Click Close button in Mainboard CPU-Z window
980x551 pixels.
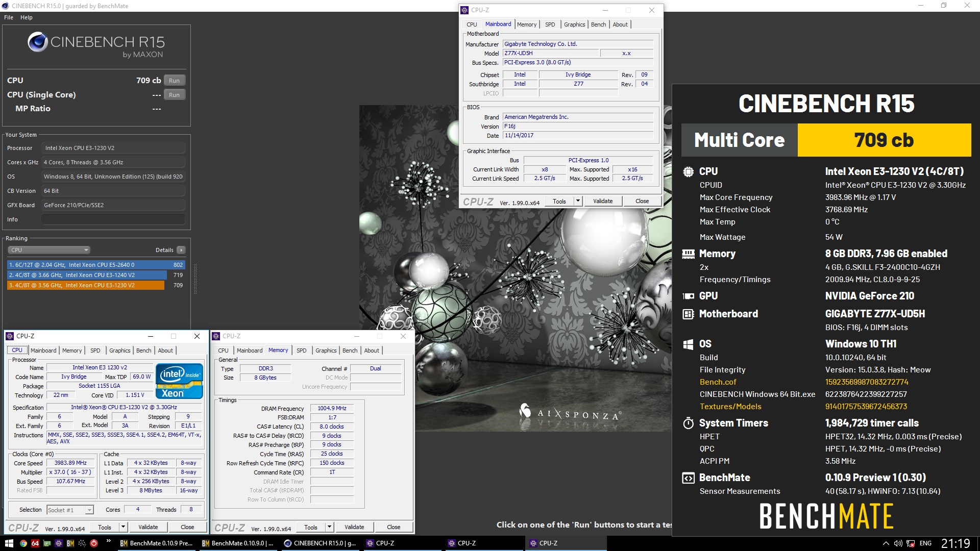click(642, 202)
